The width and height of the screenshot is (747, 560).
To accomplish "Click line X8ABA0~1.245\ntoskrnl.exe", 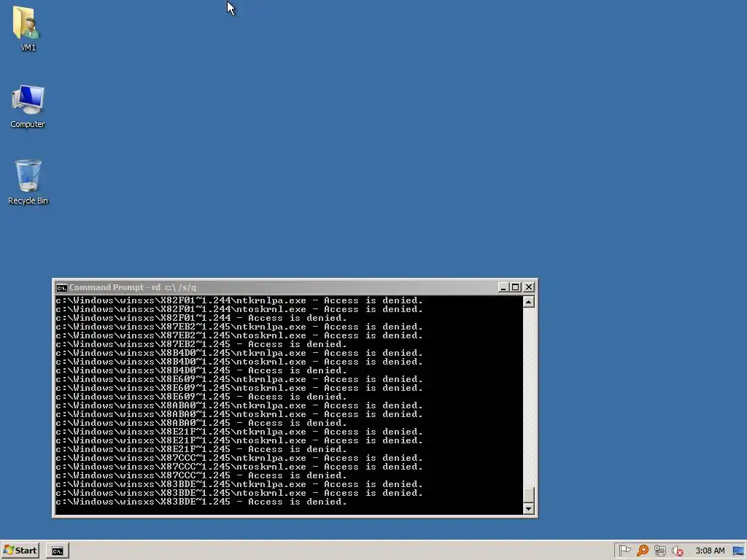I will click(x=239, y=414).
